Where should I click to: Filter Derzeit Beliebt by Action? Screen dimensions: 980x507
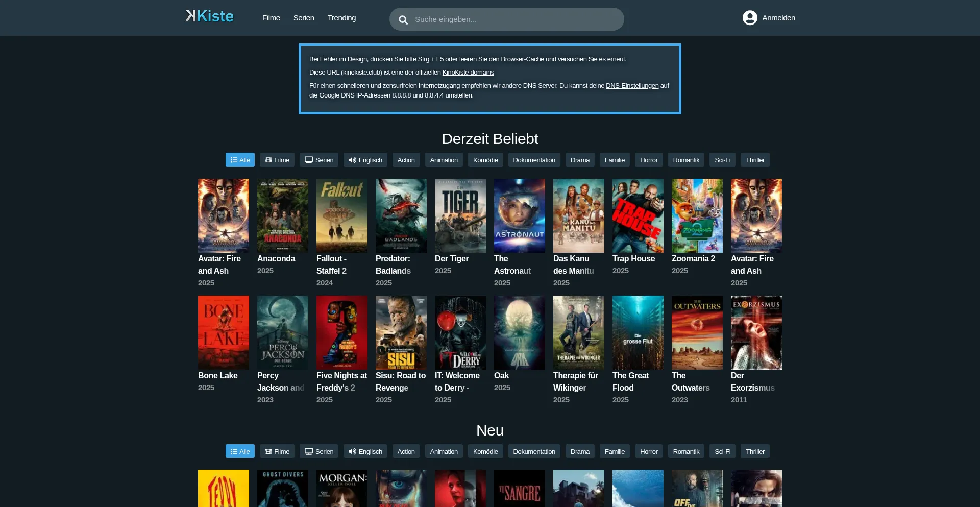[406, 160]
